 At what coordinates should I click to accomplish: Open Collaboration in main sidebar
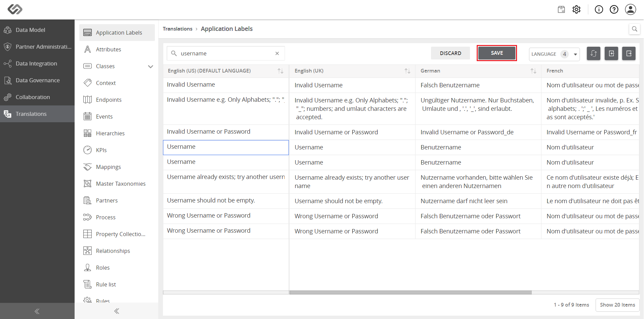point(37,97)
